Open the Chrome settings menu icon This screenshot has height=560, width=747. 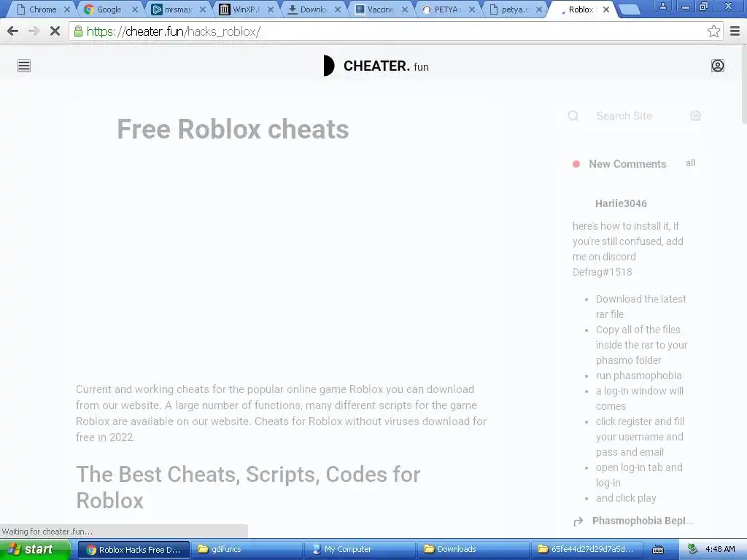(735, 31)
